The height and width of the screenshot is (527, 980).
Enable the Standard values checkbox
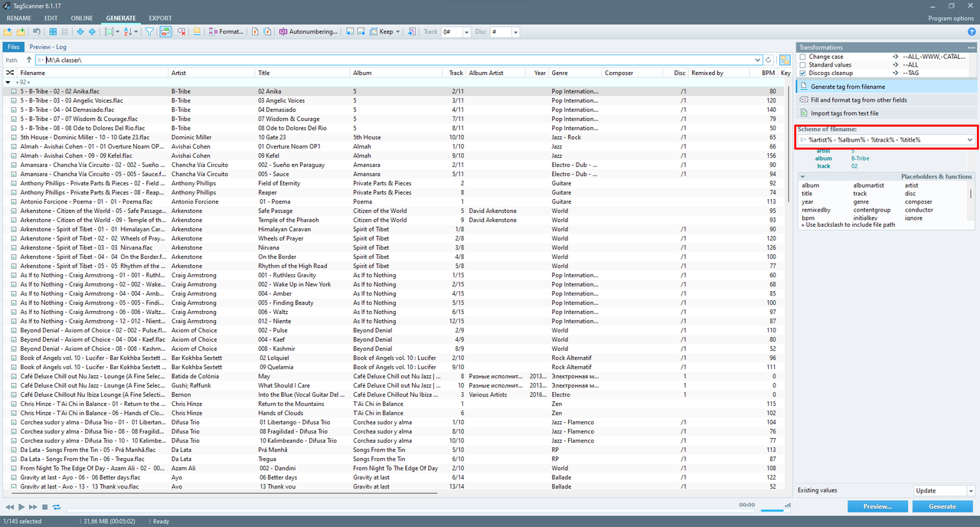click(802, 65)
